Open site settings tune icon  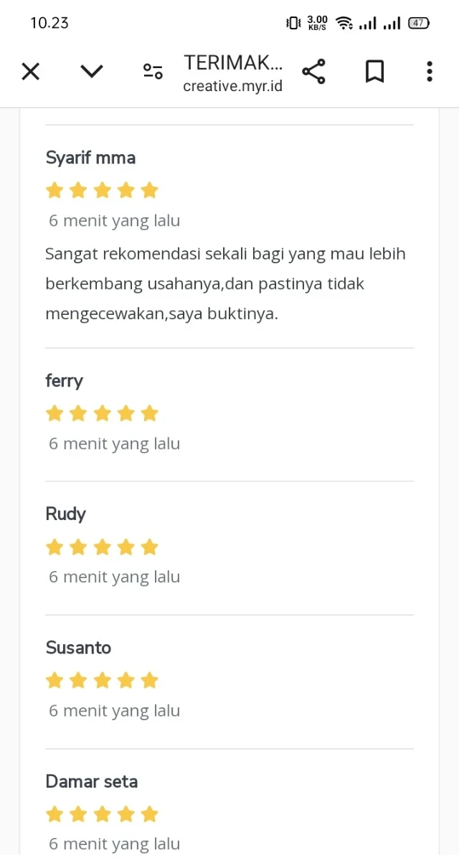tap(153, 72)
